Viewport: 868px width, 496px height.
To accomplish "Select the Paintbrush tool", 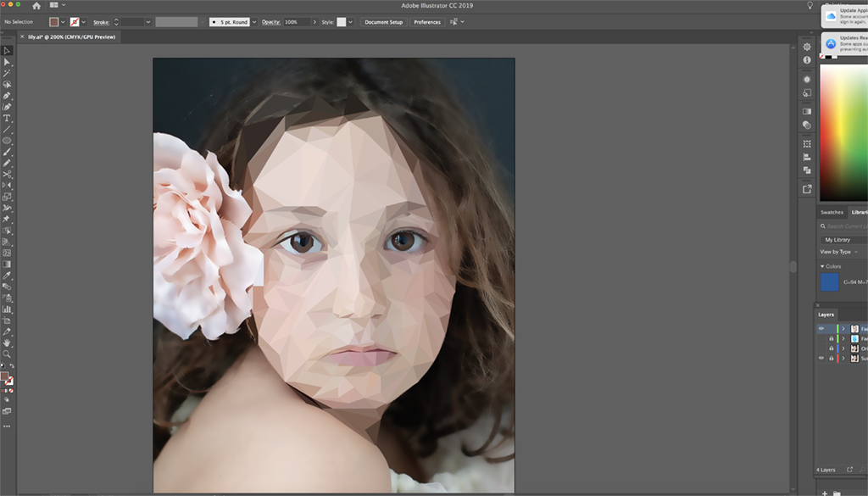I will coord(7,152).
